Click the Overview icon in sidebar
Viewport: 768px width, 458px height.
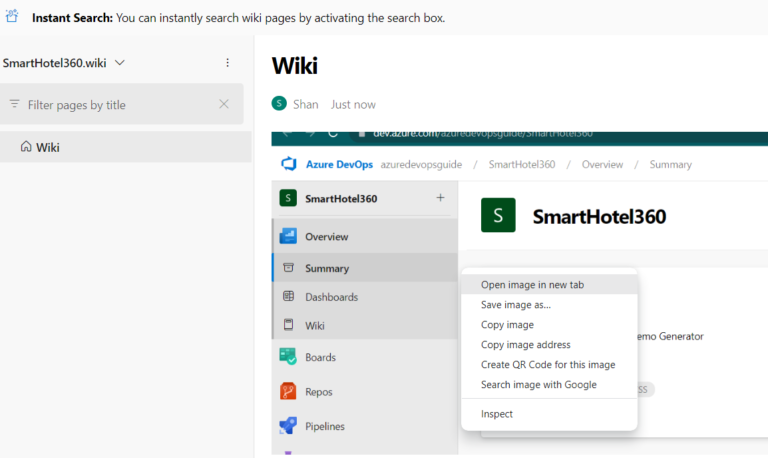288,237
